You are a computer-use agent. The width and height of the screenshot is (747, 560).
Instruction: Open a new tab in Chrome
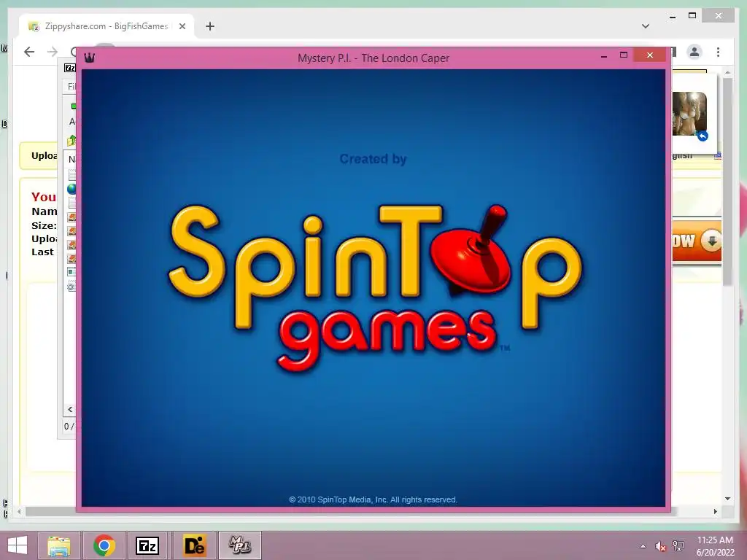209,26
